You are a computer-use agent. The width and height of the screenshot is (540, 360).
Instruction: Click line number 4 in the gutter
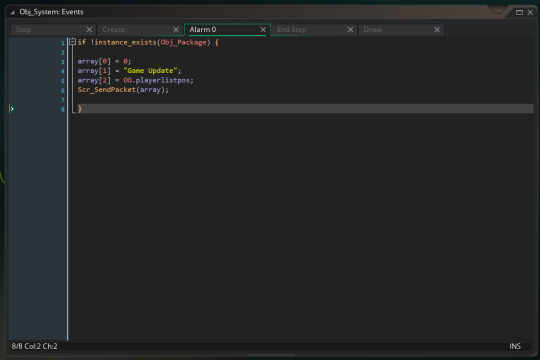(x=63, y=71)
